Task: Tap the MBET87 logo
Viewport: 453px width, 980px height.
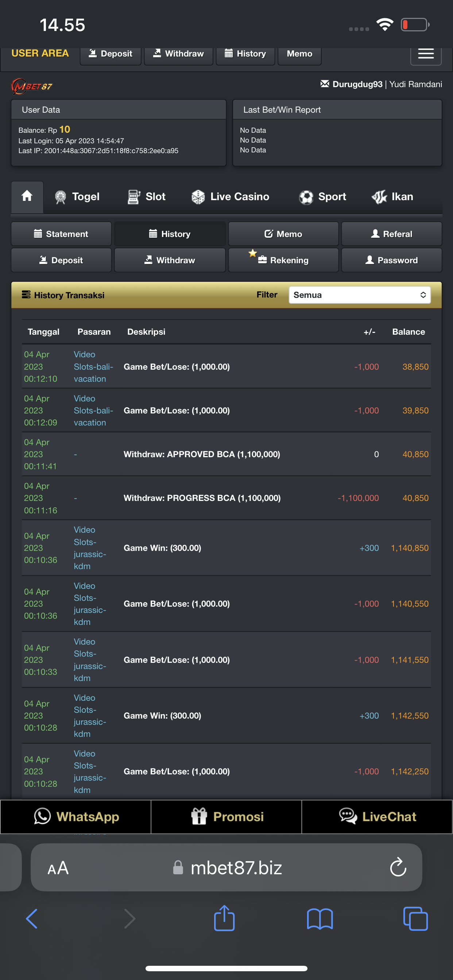Action: [x=32, y=86]
